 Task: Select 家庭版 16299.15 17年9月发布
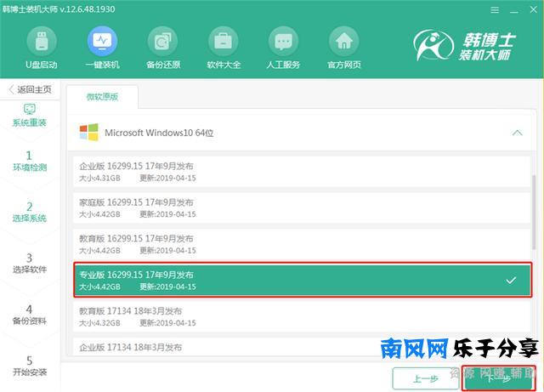click(302, 208)
